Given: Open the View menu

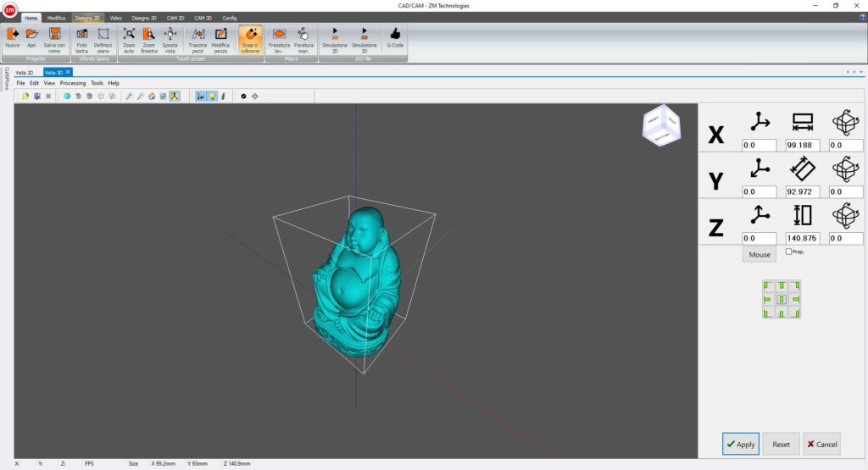Looking at the screenshot, I should (49, 83).
